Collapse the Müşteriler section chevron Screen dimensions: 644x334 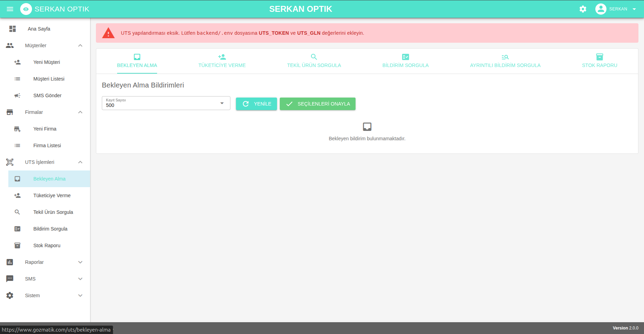pyautogui.click(x=80, y=45)
